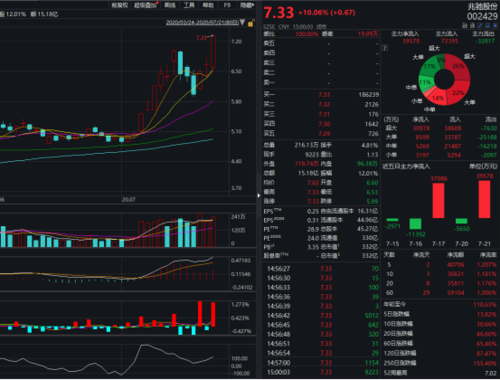Toggle the 隐藏 hide panel option
The width and height of the screenshot is (500, 380).
[247, 5]
